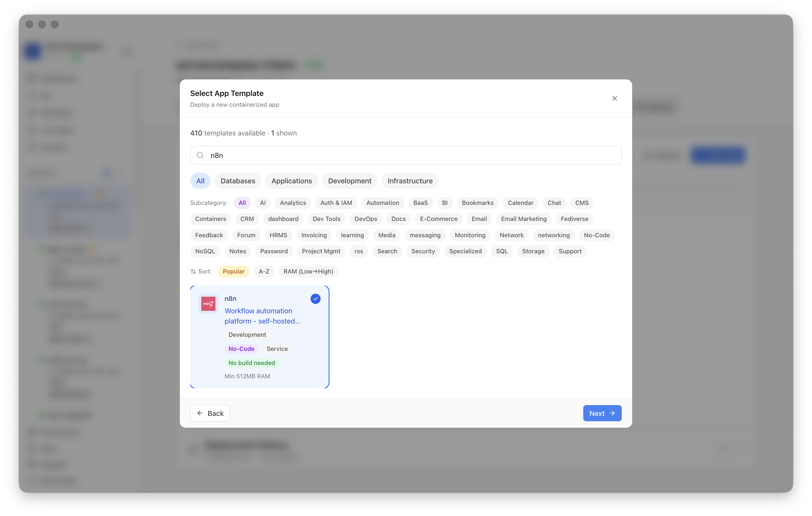Filter by Containers subcategory
Screen dimensions: 812x516
tap(210, 219)
